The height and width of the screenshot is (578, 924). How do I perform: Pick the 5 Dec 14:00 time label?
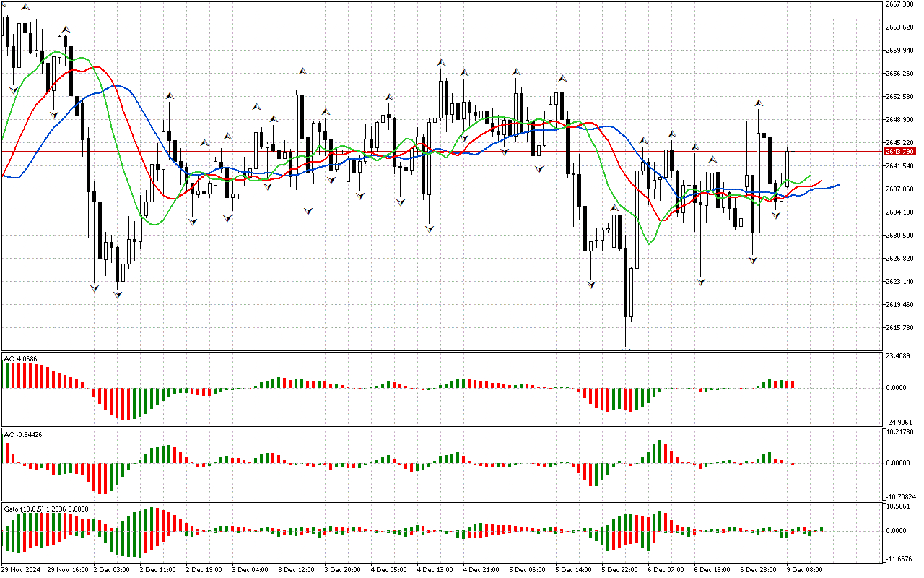[575, 569]
